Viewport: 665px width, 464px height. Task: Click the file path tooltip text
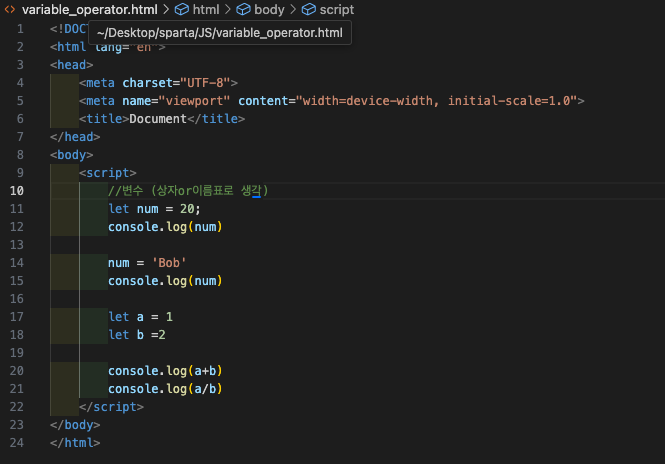[220, 33]
